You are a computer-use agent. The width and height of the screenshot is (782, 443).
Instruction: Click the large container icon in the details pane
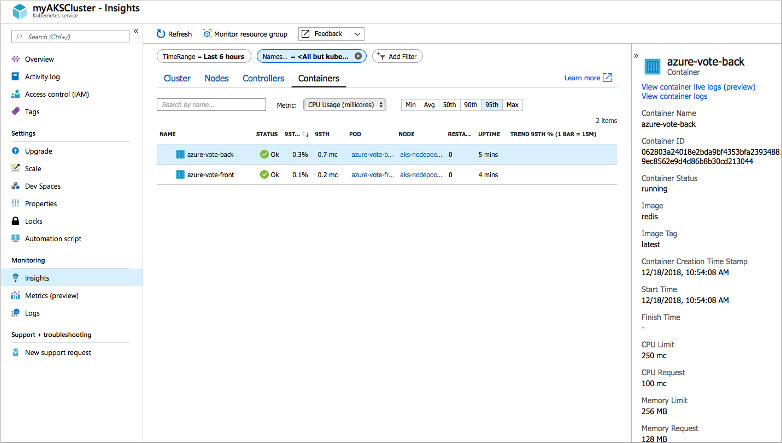point(652,66)
